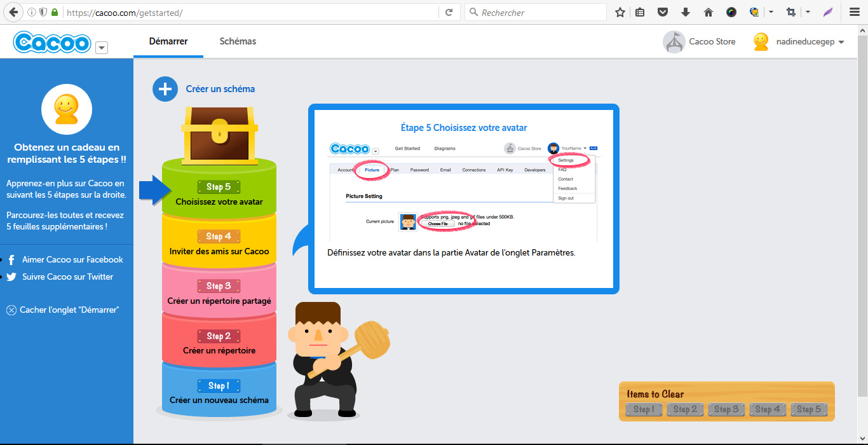
Task: Click Aimer Cacoo sur Facebook
Action: [x=72, y=259]
